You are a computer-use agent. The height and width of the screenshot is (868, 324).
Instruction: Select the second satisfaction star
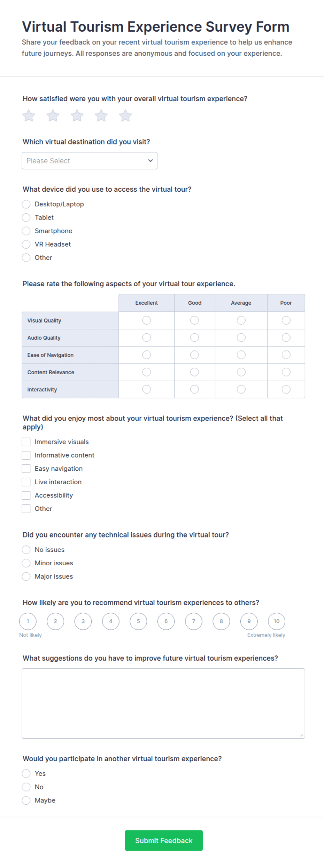click(53, 116)
